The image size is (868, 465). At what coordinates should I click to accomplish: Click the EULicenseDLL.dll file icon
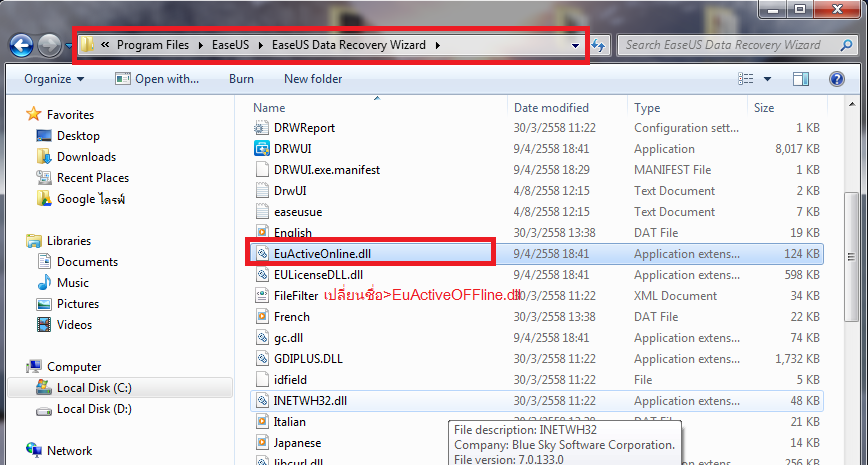point(262,275)
